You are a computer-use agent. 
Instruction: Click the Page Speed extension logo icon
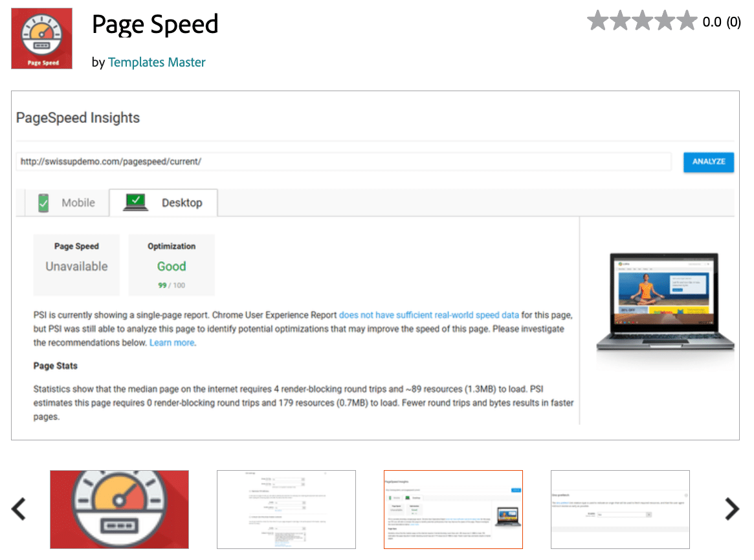[x=41, y=39]
